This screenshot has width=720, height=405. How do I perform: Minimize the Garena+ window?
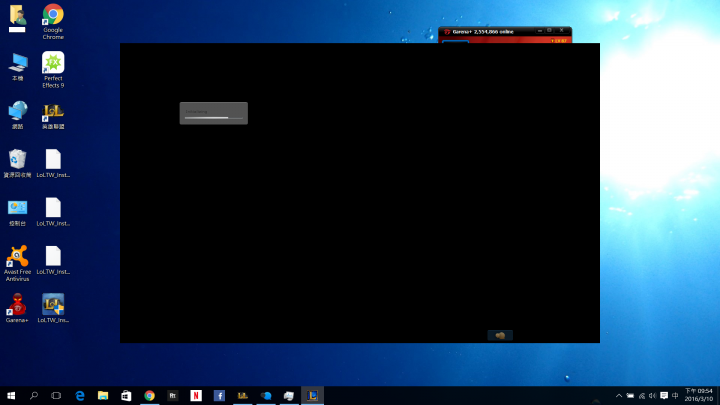[x=540, y=31]
